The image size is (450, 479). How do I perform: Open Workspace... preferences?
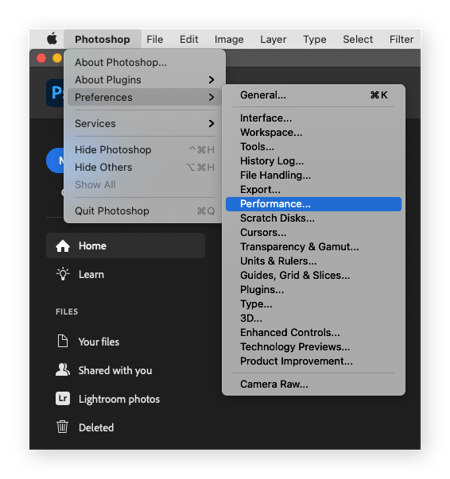313,132
